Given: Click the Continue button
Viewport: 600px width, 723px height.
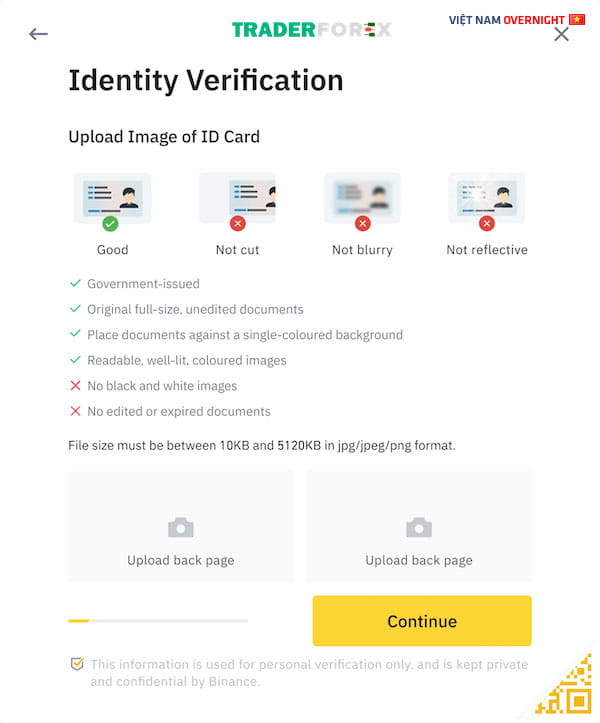Looking at the screenshot, I should click(x=422, y=621).
